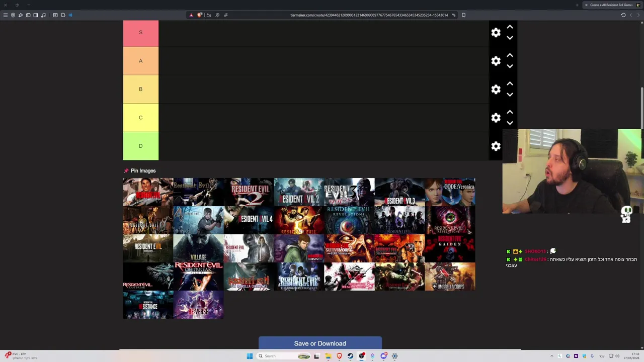Click the orange A tier label
The image size is (644, 362).
tap(140, 61)
